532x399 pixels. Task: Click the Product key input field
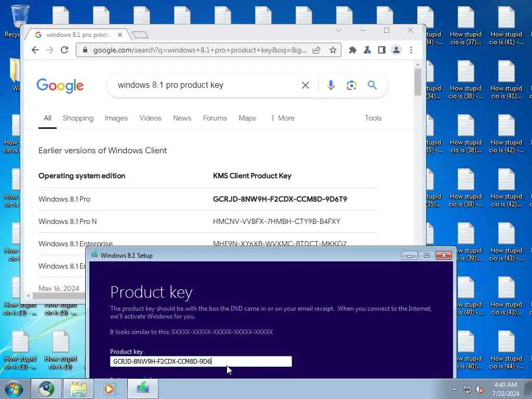pos(201,362)
